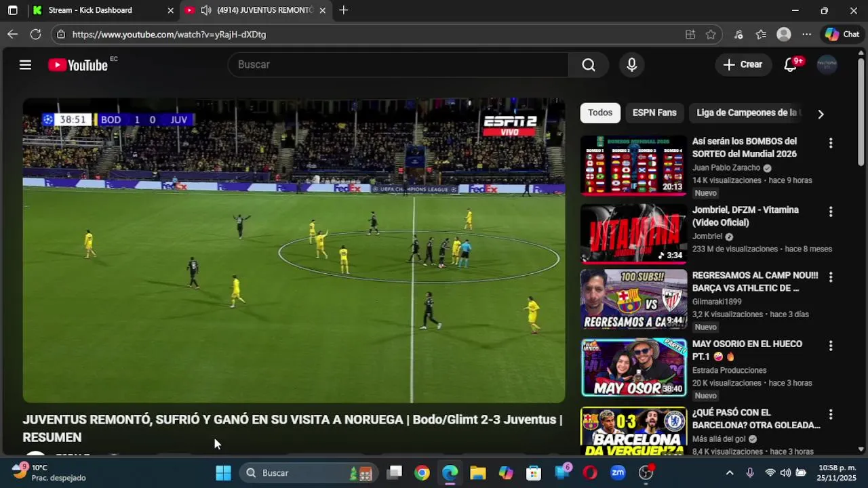
Task: Visit Estrada Producciones channel name
Action: (729, 370)
